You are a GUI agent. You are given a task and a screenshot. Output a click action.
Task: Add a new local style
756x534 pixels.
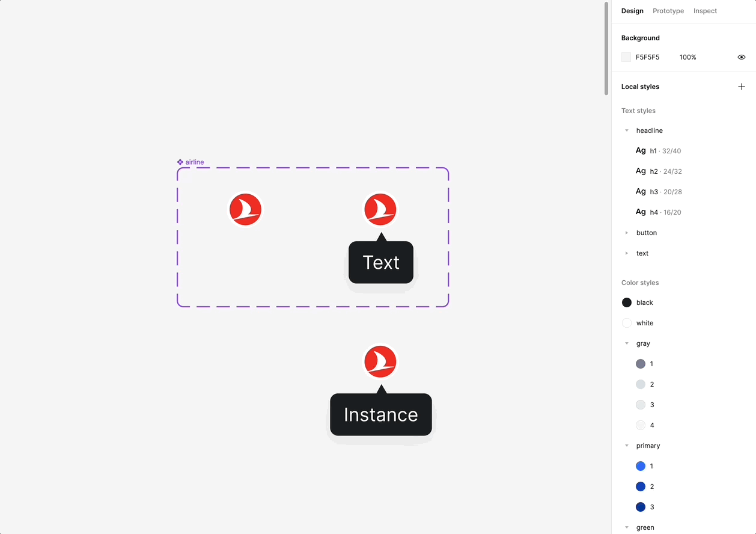tap(741, 87)
